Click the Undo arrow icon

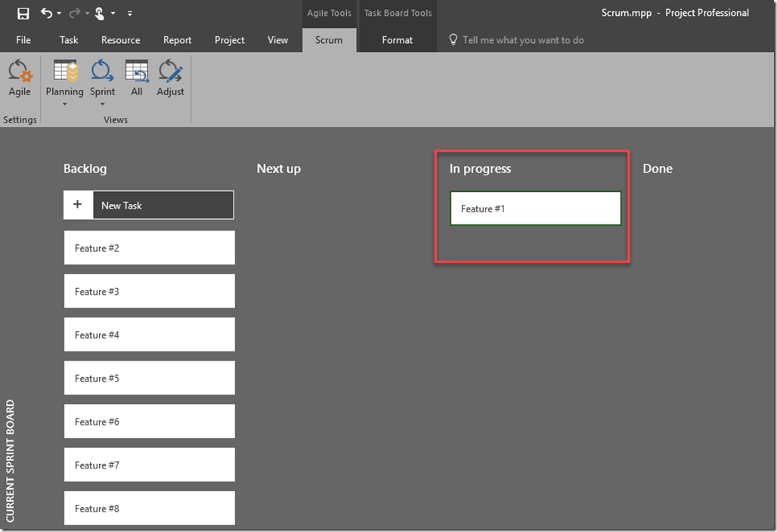(47, 13)
